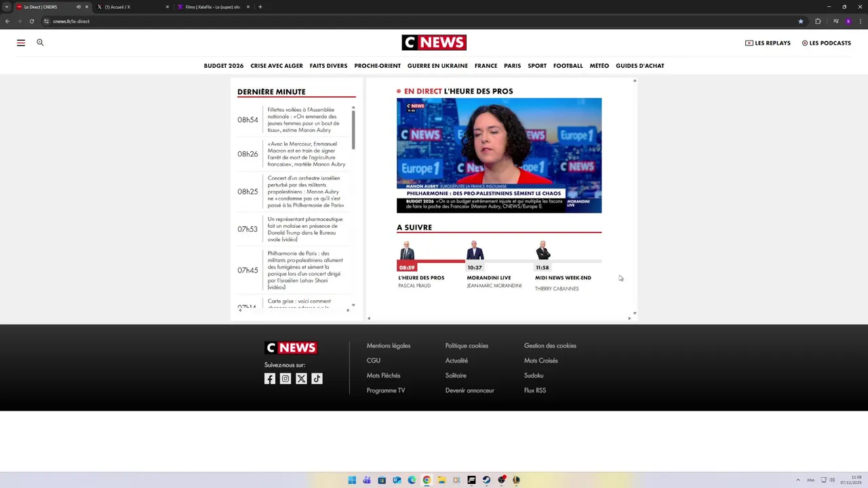Open Sudoku footer link
Image resolution: width=868 pixels, height=488 pixels.
coord(534,375)
